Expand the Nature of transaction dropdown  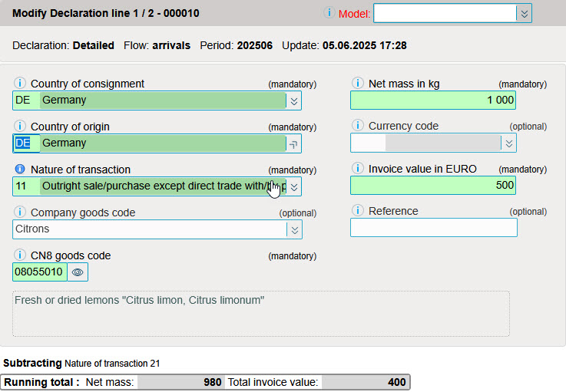[x=294, y=186]
